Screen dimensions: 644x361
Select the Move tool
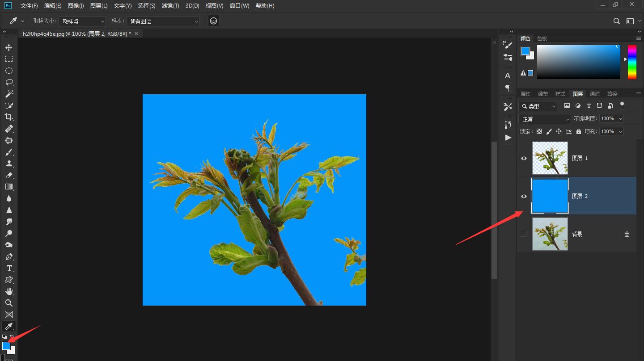coord(8,47)
